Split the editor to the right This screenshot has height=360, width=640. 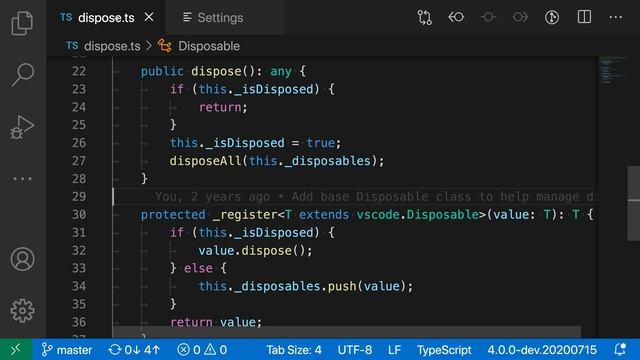pyautogui.click(x=584, y=17)
